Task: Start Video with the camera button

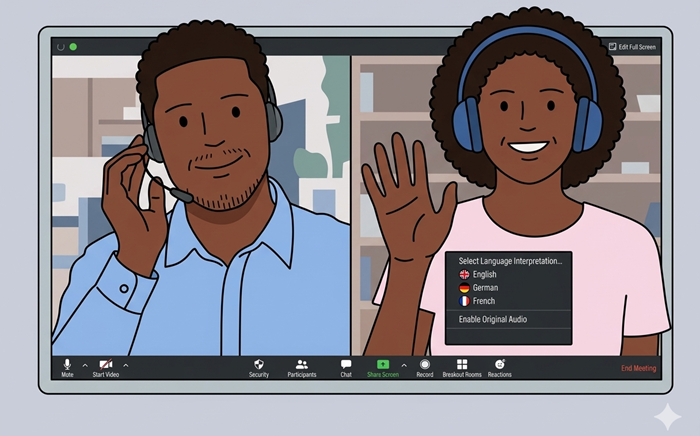Action: tap(106, 366)
